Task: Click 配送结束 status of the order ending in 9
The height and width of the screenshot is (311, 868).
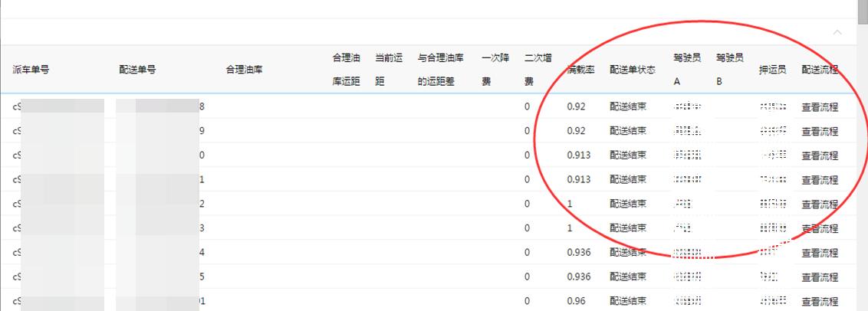Action: [628, 130]
